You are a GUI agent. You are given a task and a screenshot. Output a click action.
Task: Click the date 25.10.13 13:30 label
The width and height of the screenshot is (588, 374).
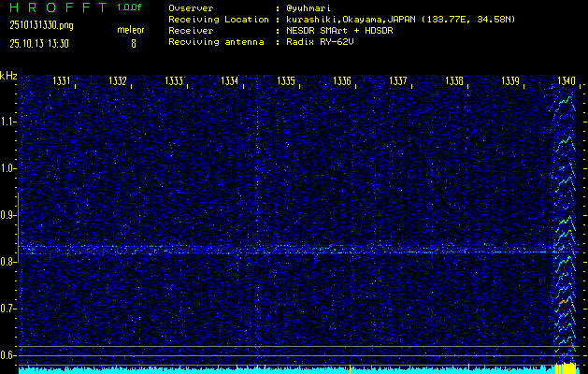[38, 43]
